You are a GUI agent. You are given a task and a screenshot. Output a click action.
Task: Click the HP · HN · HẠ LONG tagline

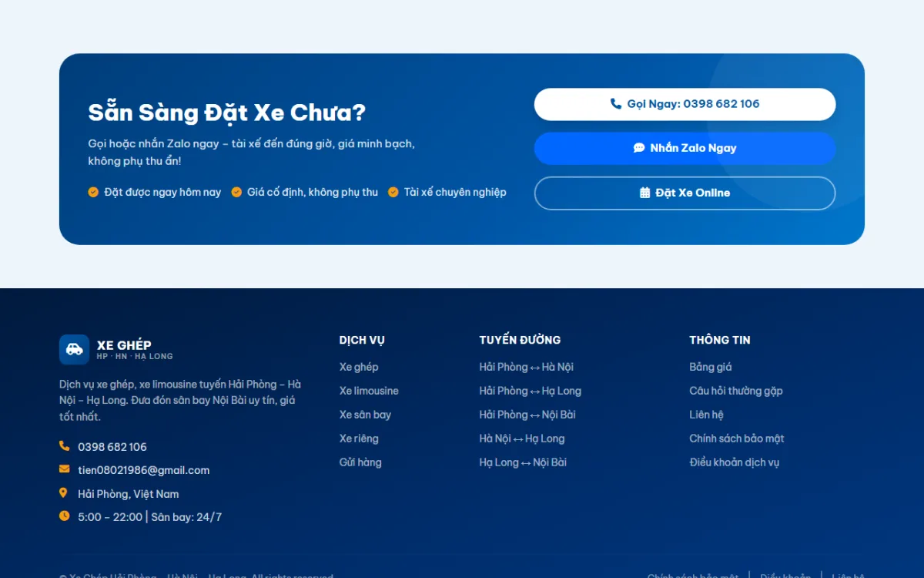click(x=135, y=357)
